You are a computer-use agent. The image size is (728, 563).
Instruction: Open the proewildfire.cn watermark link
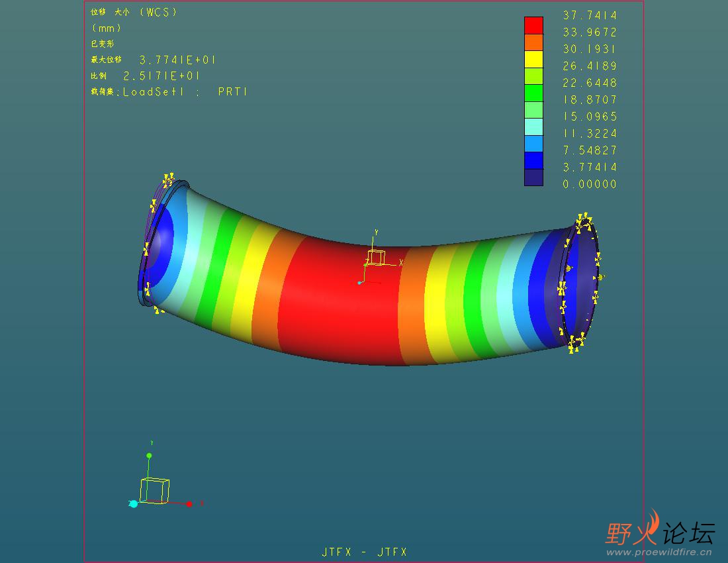coord(659,552)
